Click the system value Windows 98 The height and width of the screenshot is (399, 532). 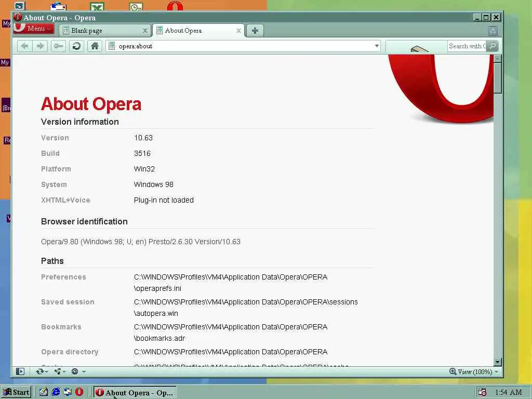point(153,184)
